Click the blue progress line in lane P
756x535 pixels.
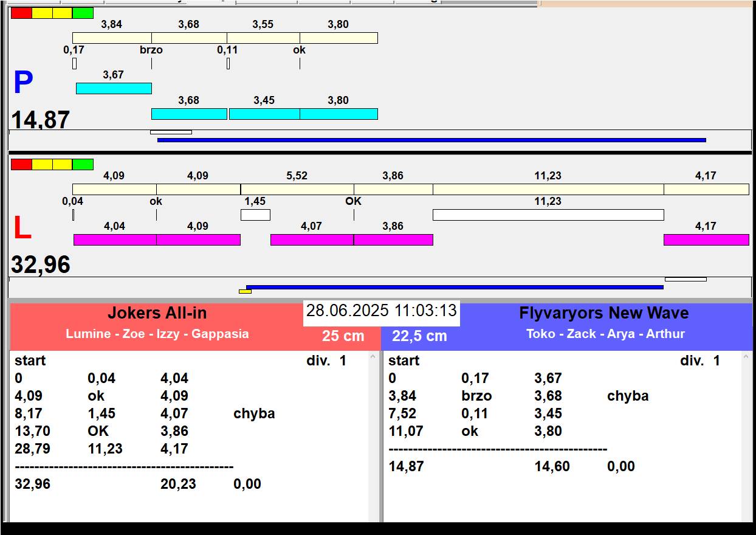pos(431,140)
